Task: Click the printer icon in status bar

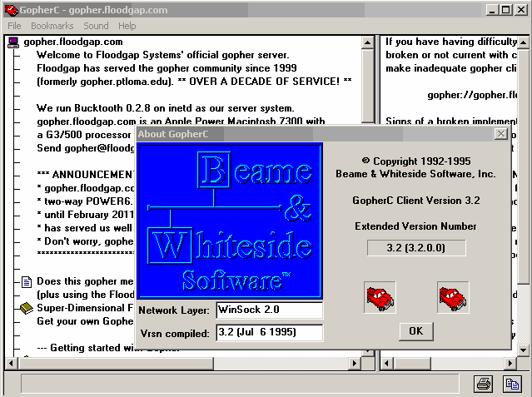Action: point(483,384)
